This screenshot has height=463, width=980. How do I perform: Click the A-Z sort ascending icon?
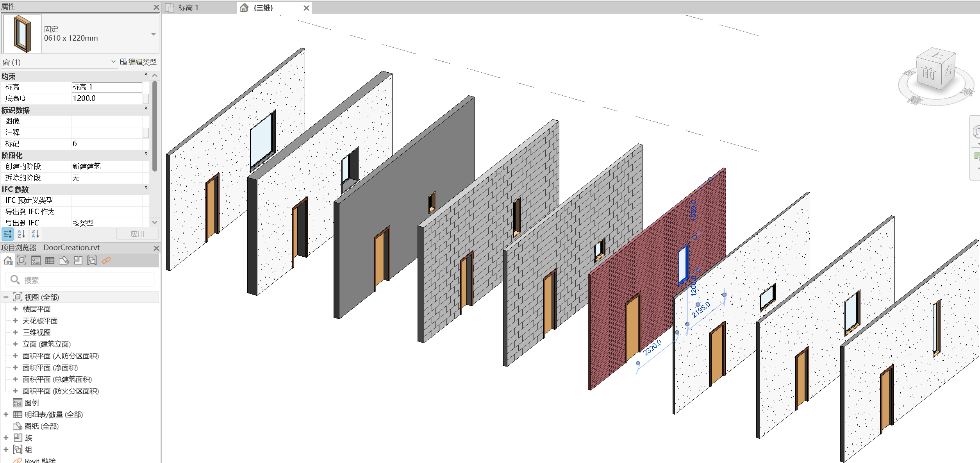pyautogui.click(x=21, y=234)
